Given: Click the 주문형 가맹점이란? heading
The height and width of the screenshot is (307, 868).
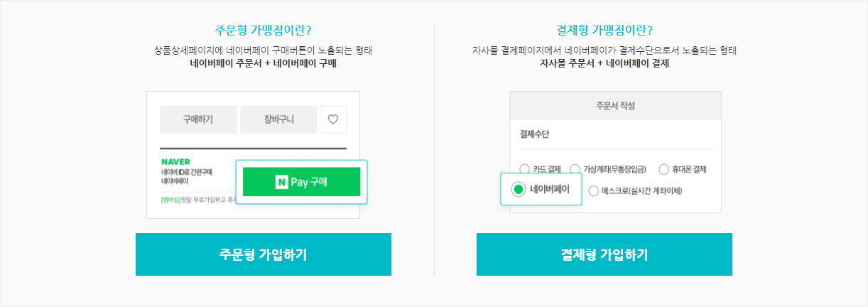Looking at the screenshot, I should (263, 31).
